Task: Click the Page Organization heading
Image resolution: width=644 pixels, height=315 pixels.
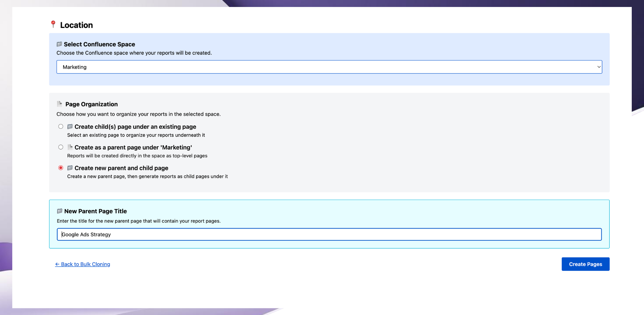Action: 92,104
